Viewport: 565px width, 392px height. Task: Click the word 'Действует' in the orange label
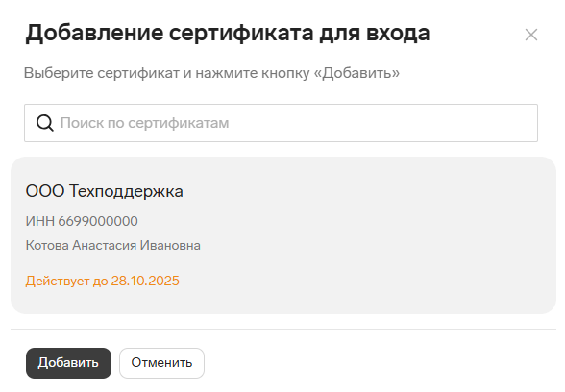(58, 281)
